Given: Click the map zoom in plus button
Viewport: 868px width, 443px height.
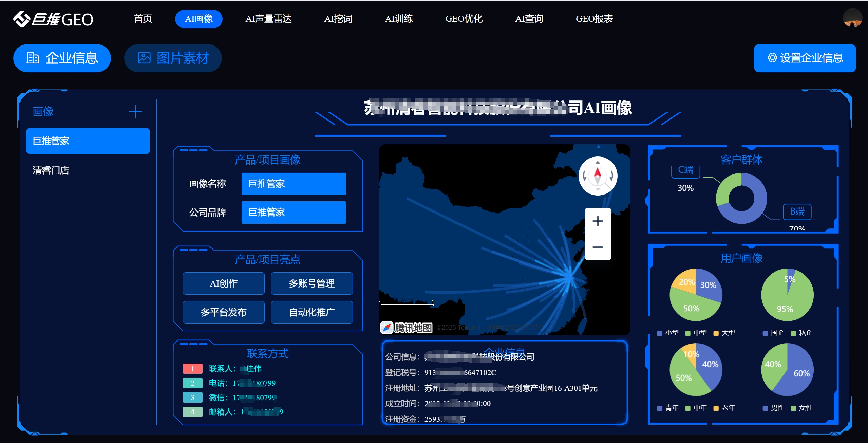Looking at the screenshot, I should (598, 221).
